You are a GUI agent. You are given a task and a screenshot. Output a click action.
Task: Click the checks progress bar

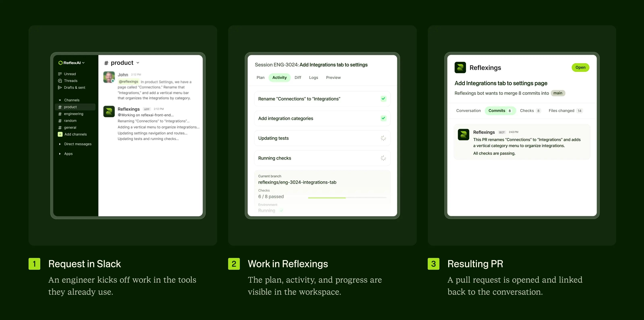(x=347, y=198)
